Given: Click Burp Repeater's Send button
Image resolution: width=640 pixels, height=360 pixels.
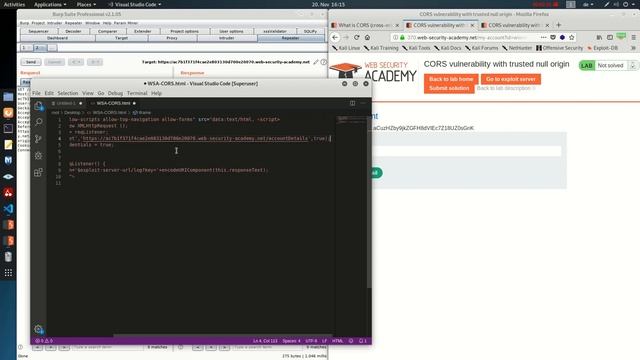Looking at the screenshot, I should click(x=31, y=62).
